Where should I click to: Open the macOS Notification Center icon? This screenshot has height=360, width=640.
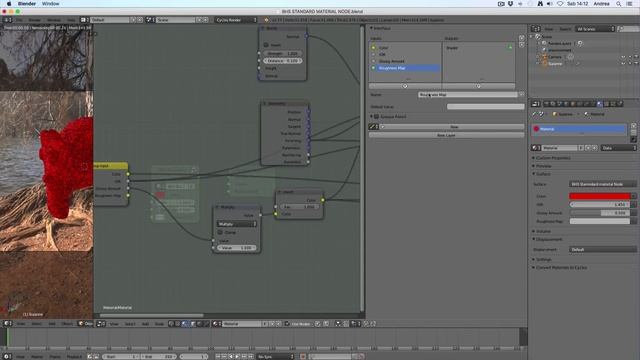coord(629,4)
